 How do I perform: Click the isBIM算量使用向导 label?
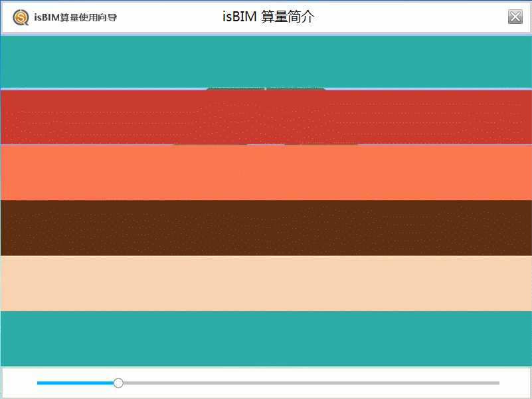[x=75, y=17]
